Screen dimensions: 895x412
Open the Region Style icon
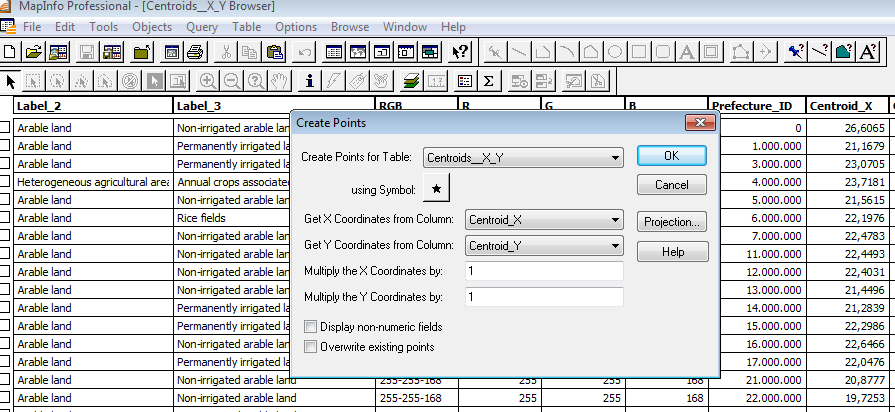tap(842, 52)
